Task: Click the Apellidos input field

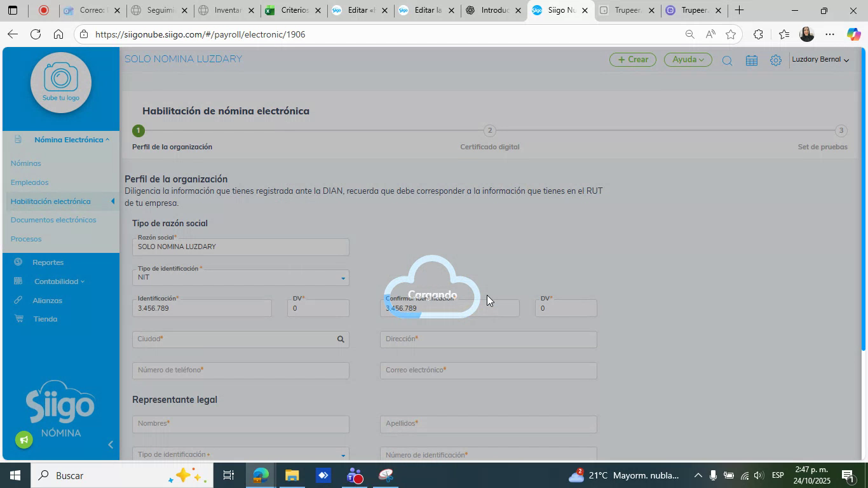Action: pos(489,424)
